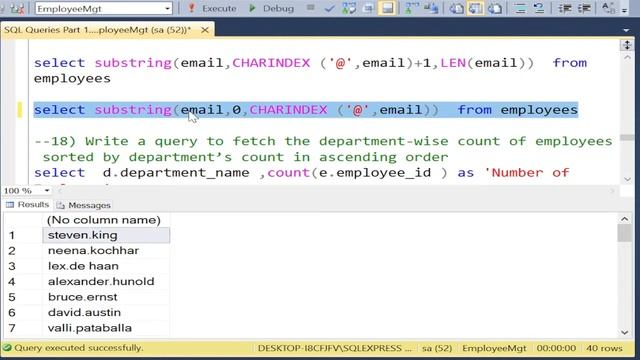Click 'Query executed successfully.' status text
This screenshot has height=360, width=640.
[79, 348]
